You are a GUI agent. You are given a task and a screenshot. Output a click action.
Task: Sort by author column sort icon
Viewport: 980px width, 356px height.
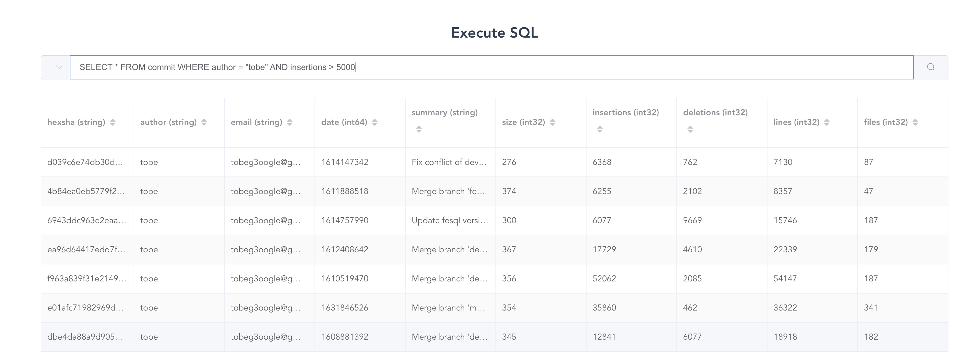204,122
